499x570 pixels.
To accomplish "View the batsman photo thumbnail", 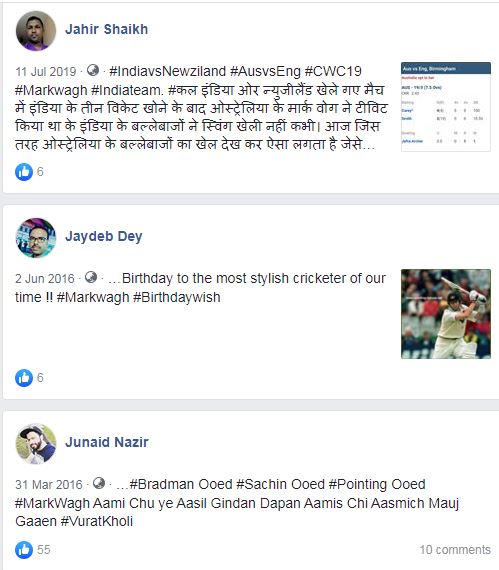I will click(x=446, y=314).
